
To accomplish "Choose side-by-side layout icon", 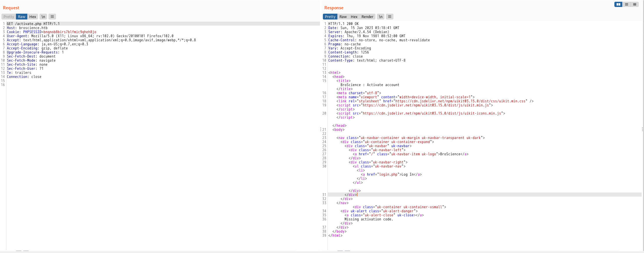I will (x=618, y=4).
